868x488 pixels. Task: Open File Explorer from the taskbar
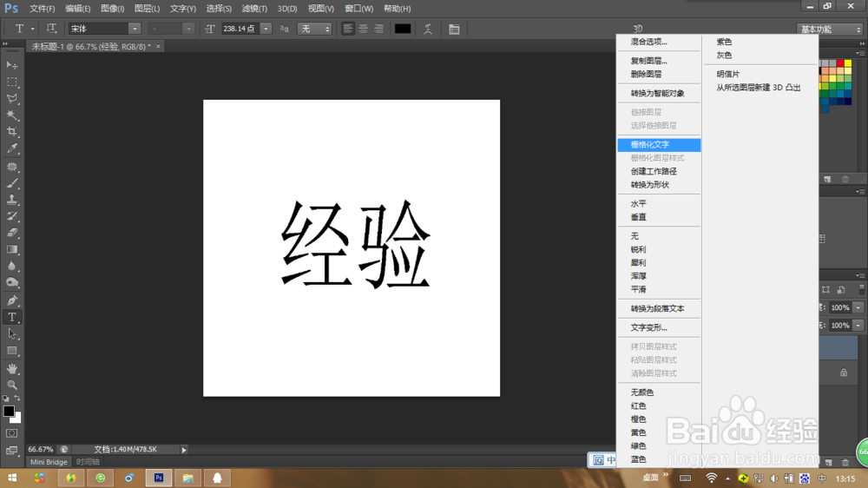click(187, 478)
